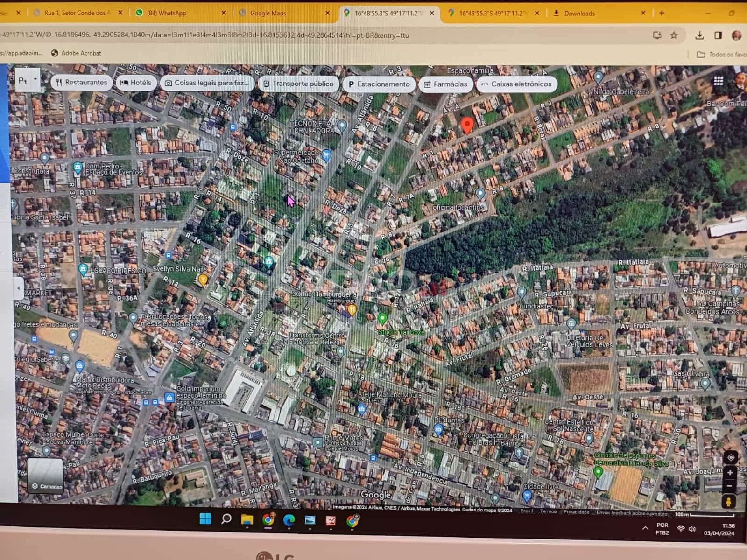This screenshot has width=747, height=560.
Task: Show Transporte público places
Action: [x=298, y=84]
